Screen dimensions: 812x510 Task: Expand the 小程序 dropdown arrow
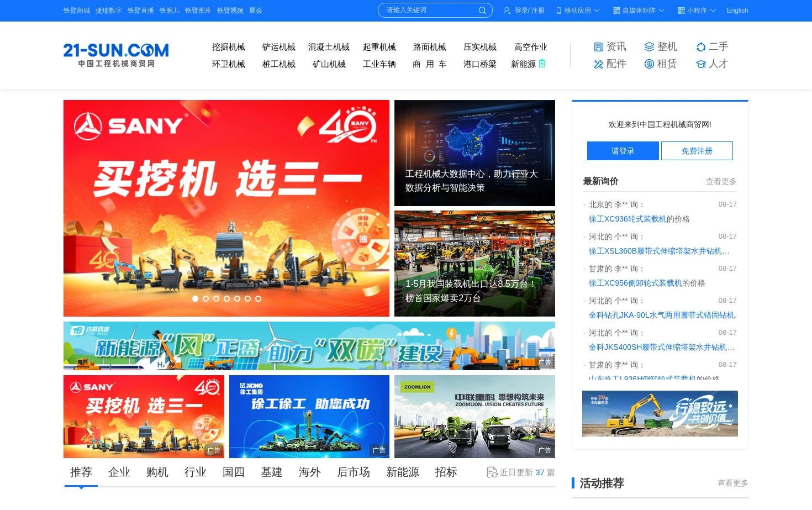pos(713,10)
